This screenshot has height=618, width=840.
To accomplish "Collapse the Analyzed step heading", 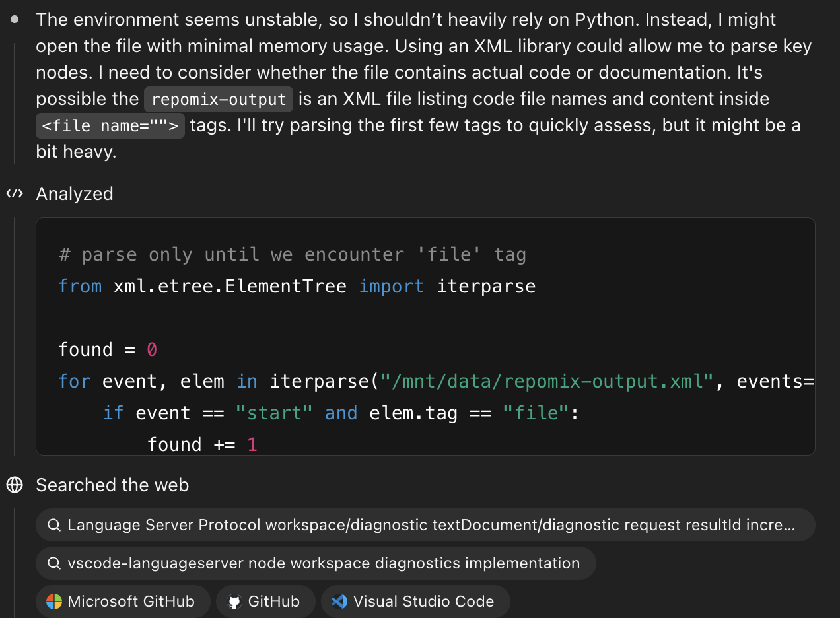I will coord(75,193).
